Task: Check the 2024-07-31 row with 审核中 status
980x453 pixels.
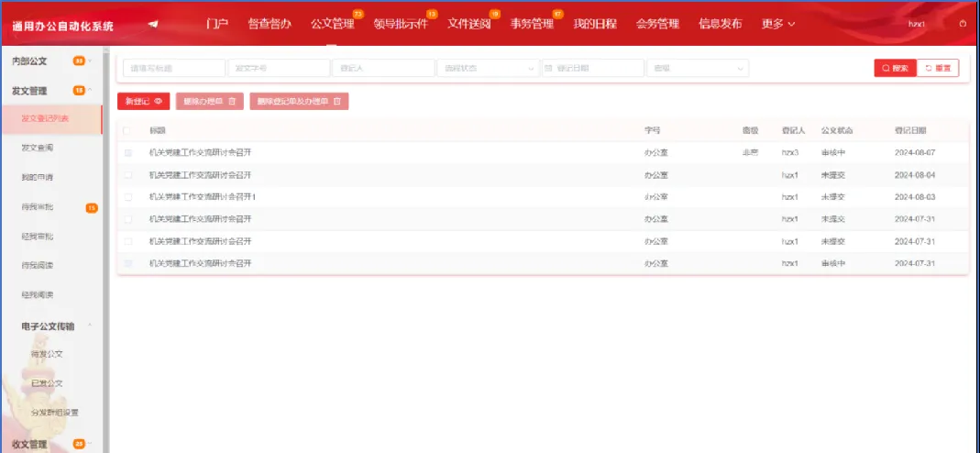Action: (128, 264)
